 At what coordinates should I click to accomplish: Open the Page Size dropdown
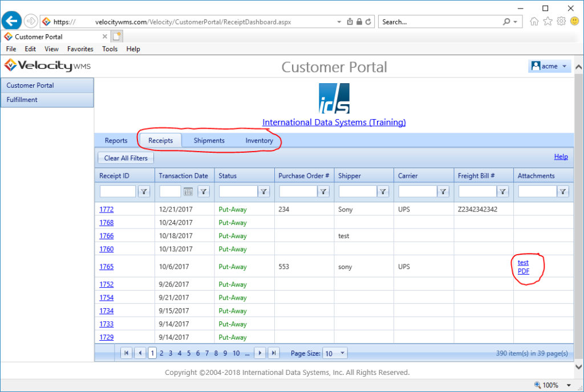(x=335, y=353)
